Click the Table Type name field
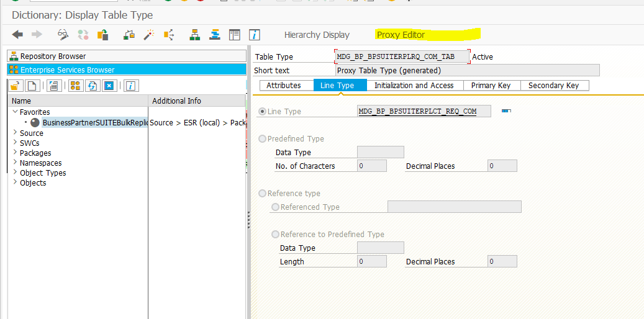Image resolution: width=644 pixels, height=319 pixels. coord(402,56)
